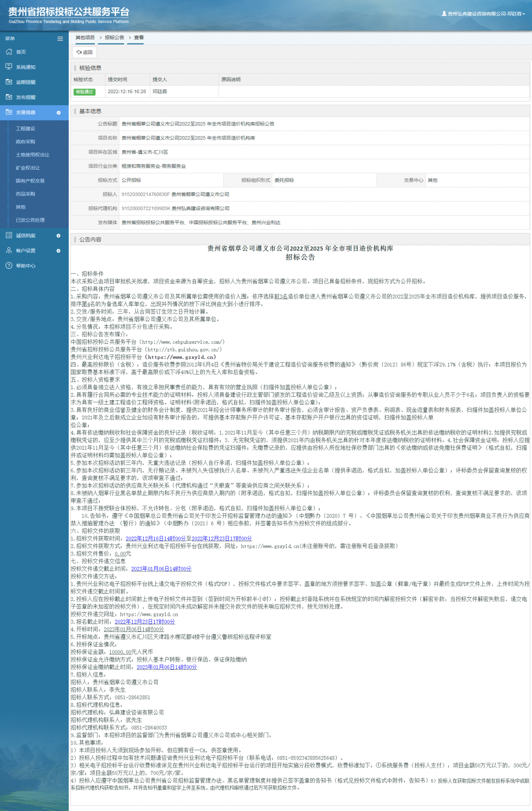532x811 pixels.
Task: Select 矿业权出让 submenu item
Action: pos(27,168)
